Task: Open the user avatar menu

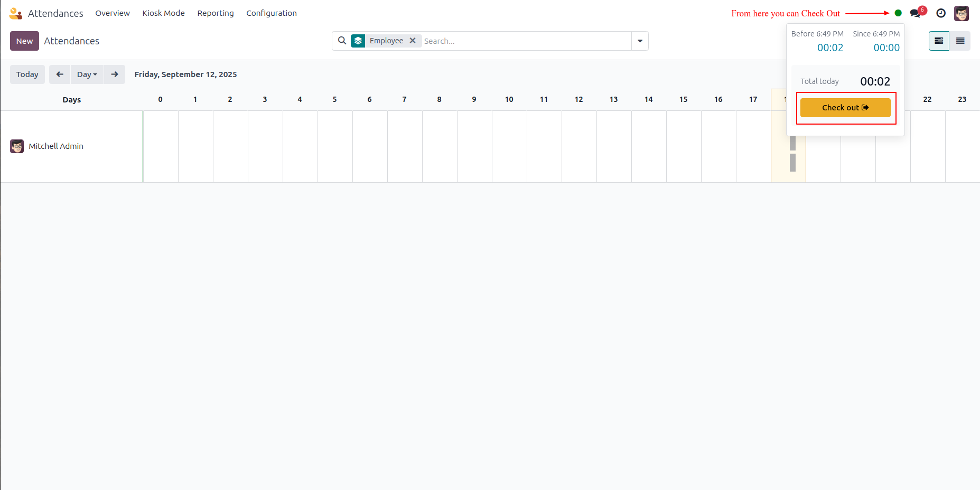Action: (962, 13)
